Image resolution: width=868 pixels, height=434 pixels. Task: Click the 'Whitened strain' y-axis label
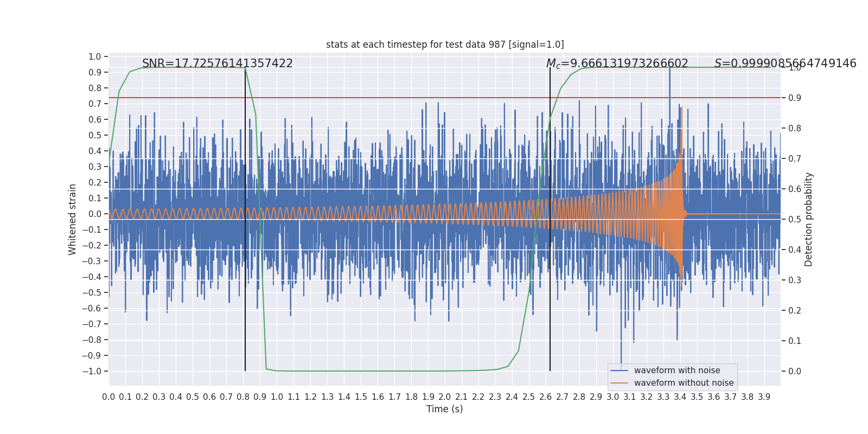pyautogui.click(x=73, y=219)
